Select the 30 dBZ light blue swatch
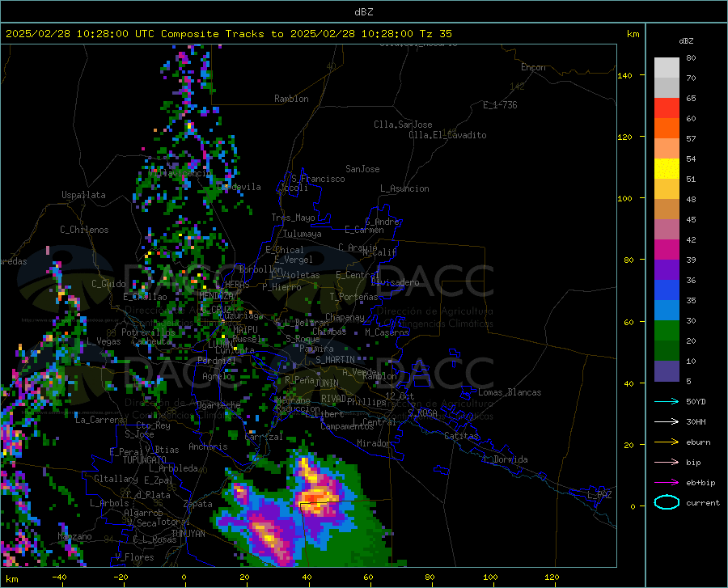This screenshot has width=728, height=588. coord(667,310)
